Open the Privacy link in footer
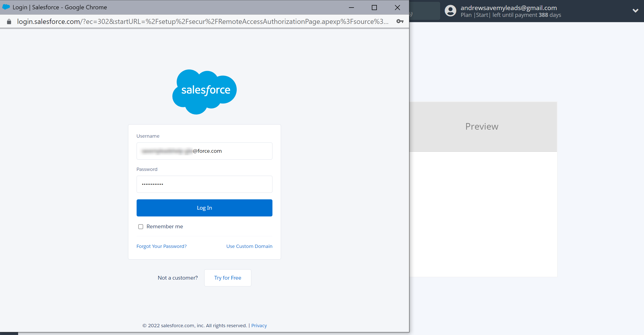 tap(259, 325)
